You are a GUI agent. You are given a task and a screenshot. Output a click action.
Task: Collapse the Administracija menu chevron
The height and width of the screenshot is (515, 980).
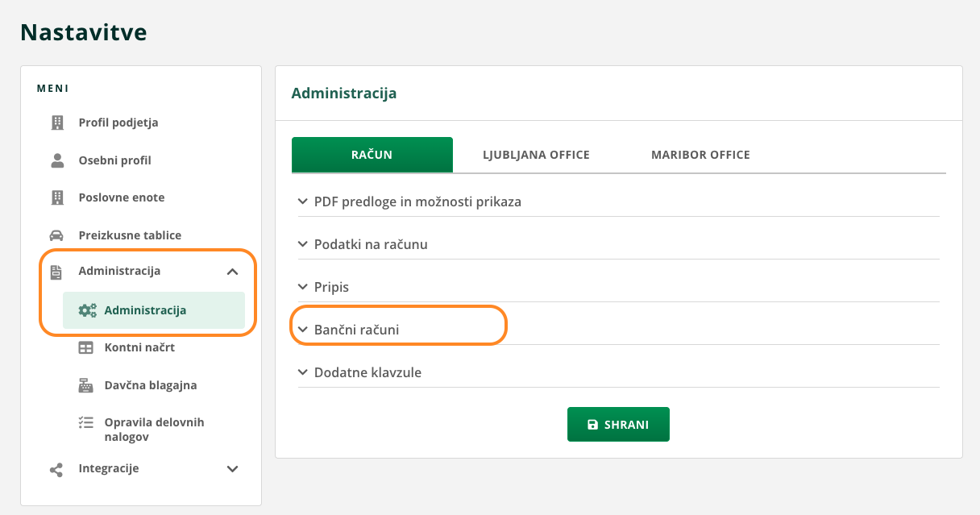coord(232,272)
